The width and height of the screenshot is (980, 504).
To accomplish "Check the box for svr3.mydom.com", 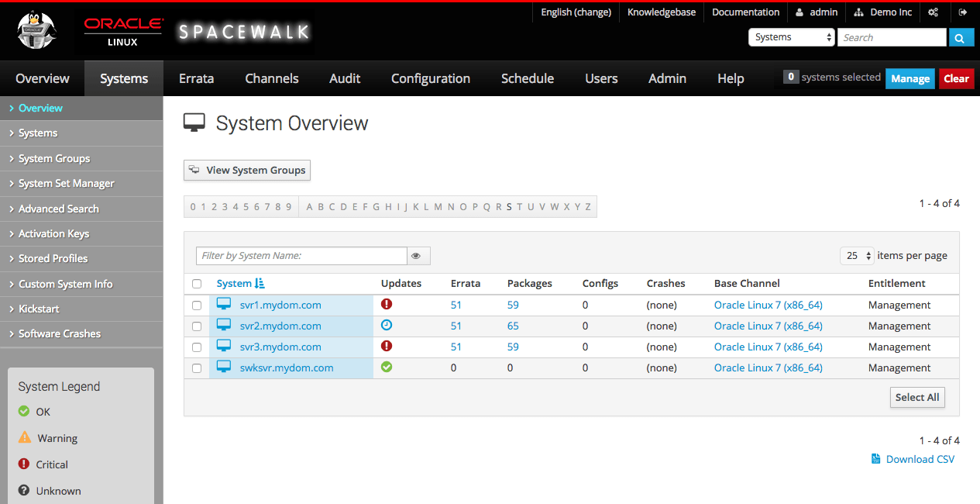I will pyautogui.click(x=197, y=347).
